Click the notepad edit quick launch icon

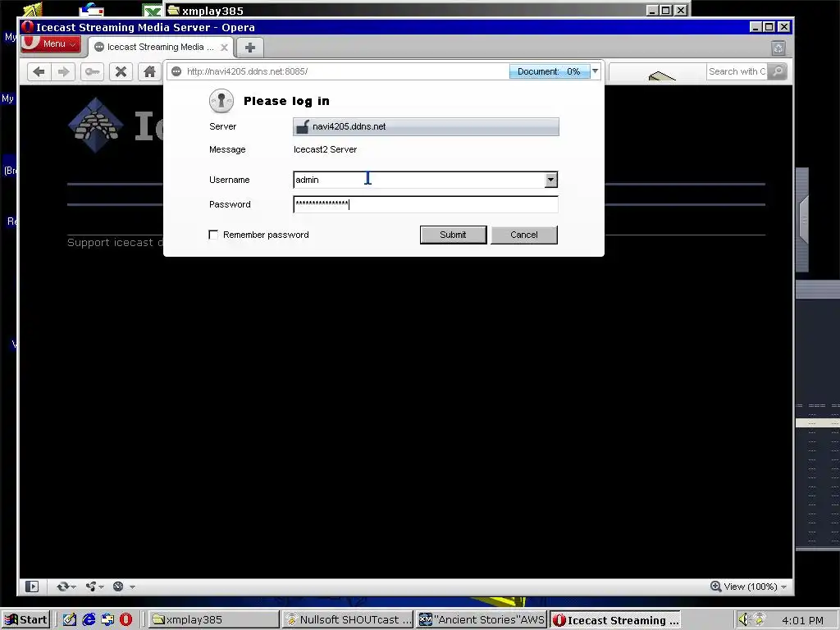click(70, 619)
